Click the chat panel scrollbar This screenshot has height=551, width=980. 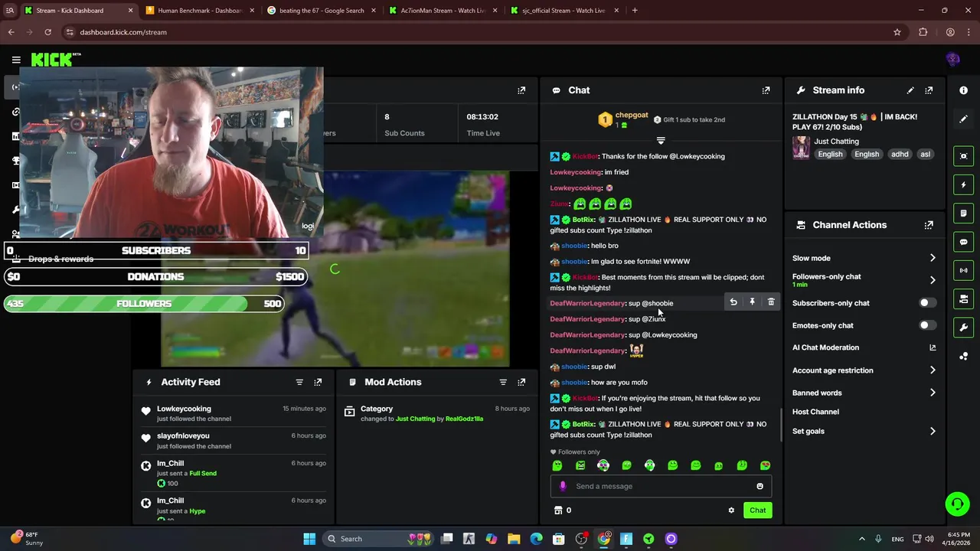click(x=781, y=425)
